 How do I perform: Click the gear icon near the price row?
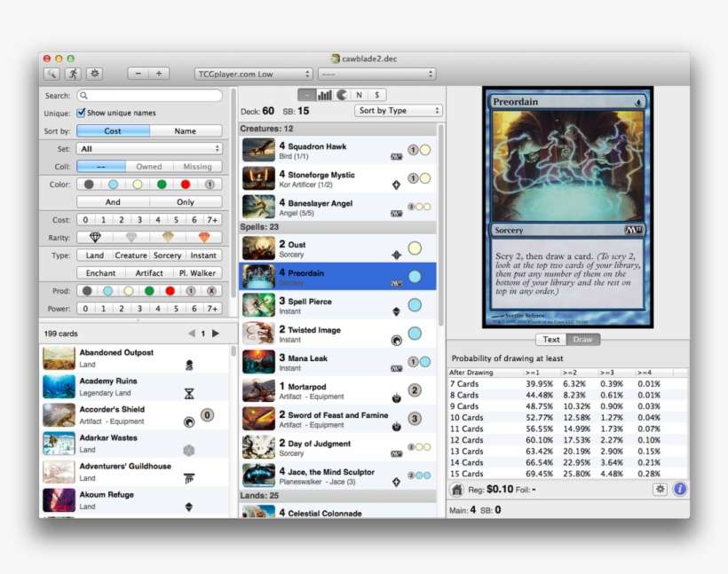pos(661,489)
